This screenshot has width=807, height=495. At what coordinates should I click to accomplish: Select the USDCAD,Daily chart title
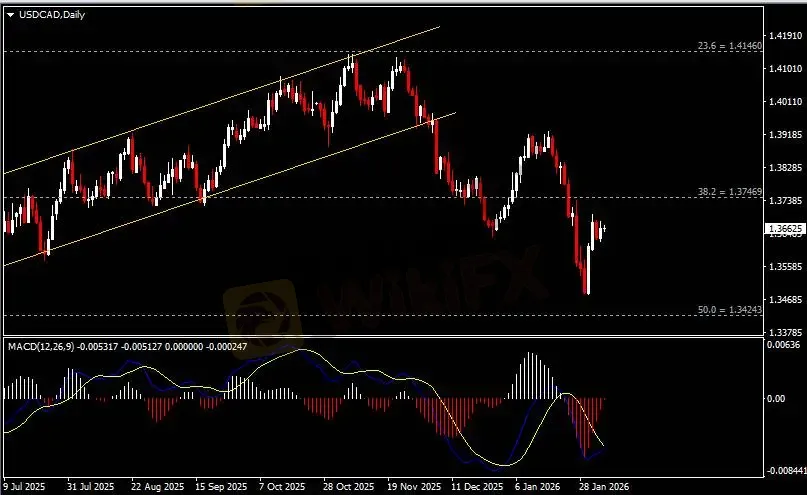(52, 15)
